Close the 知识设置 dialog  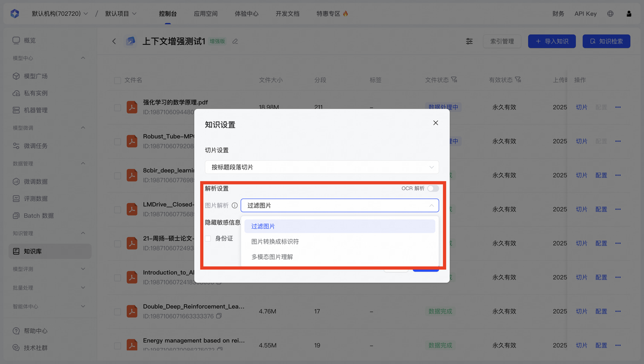pos(436,123)
